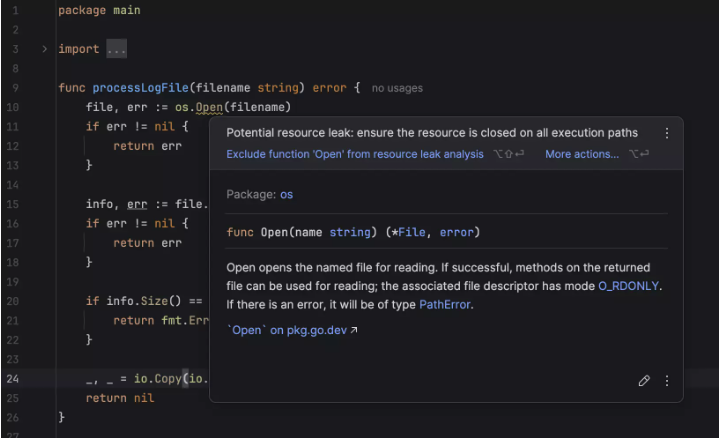
Task: Click the 'no usages' inlay hint
Action: pos(397,88)
